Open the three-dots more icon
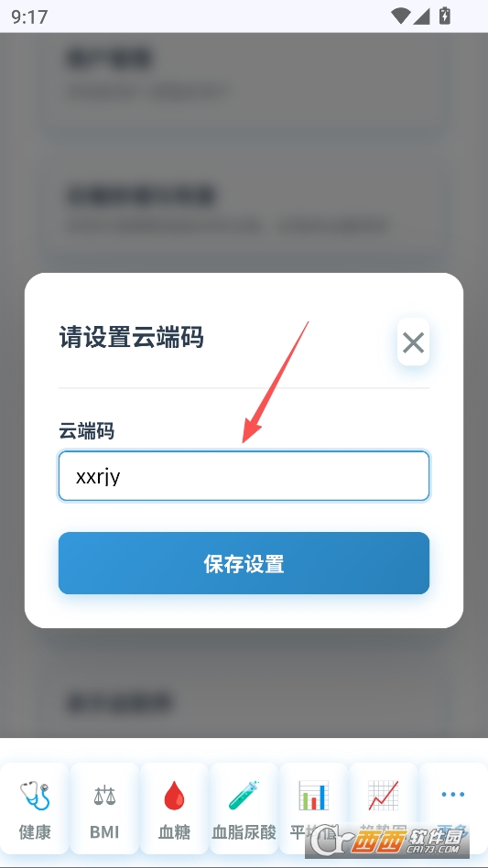The image size is (488, 868). click(452, 795)
